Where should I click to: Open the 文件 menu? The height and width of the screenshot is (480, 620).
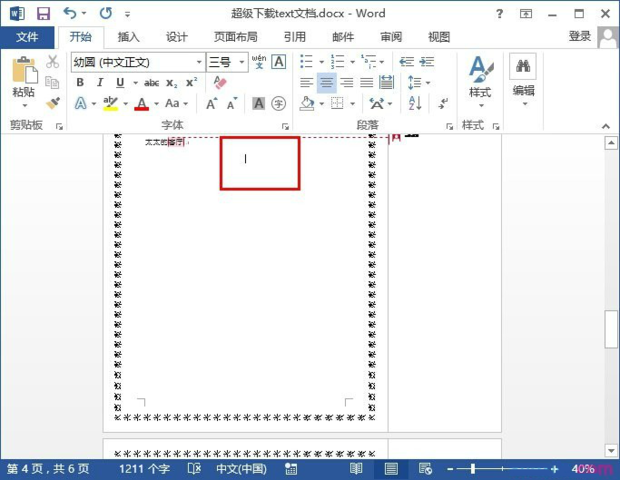point(27,37)
